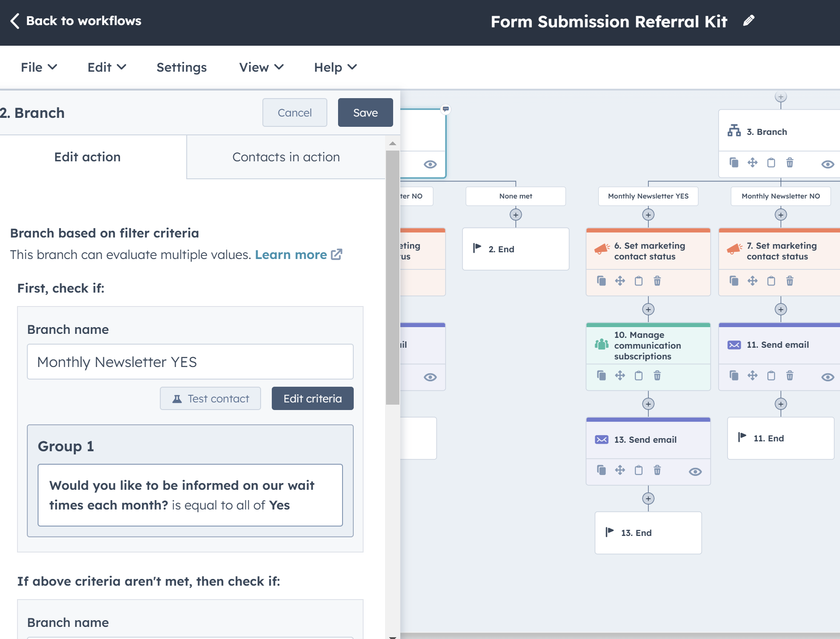Click the comment bubble icon on the enrollment card

tap(446, 109)
